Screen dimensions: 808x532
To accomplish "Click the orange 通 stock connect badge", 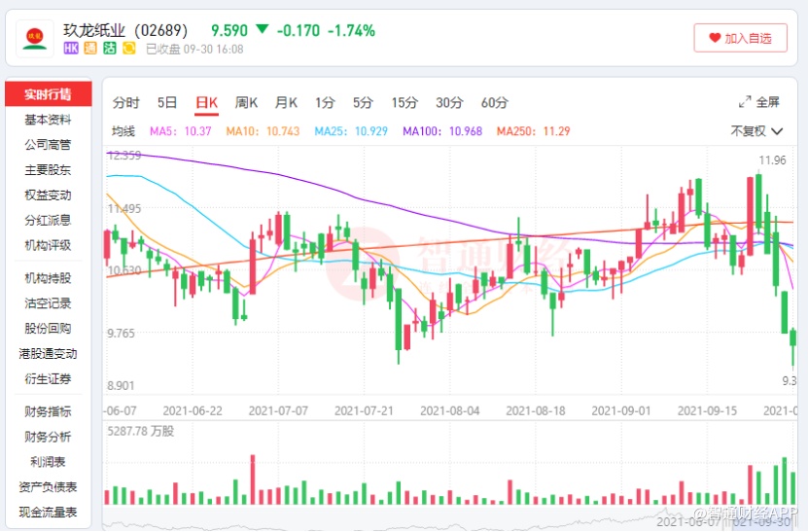I will (90, 48).
